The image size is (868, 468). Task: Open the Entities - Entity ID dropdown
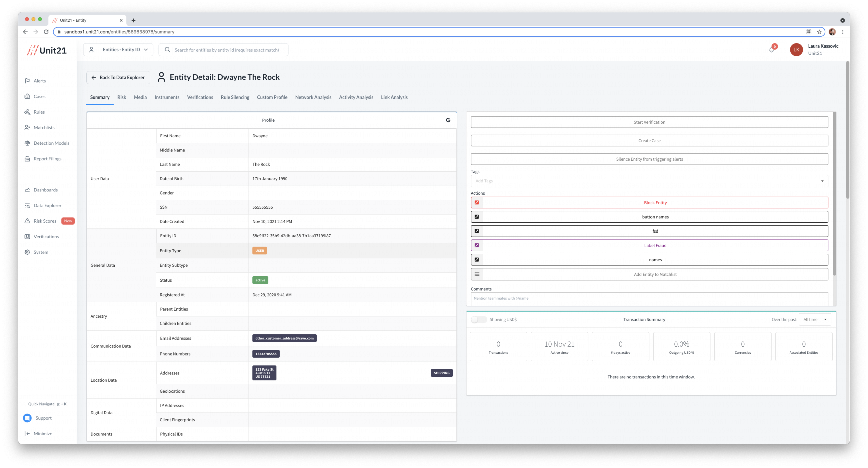pyautogui.click(x=118, y=50)
